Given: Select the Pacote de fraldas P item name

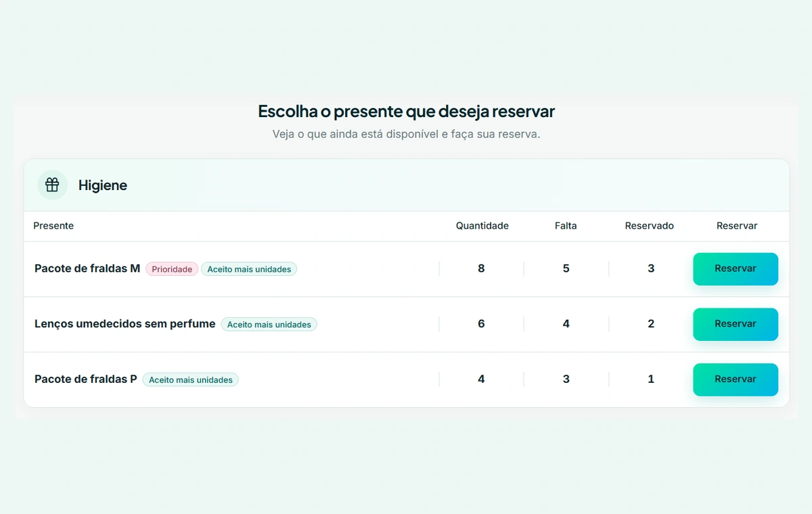Looking at the screenshot, I should click(x=86, y=379).
